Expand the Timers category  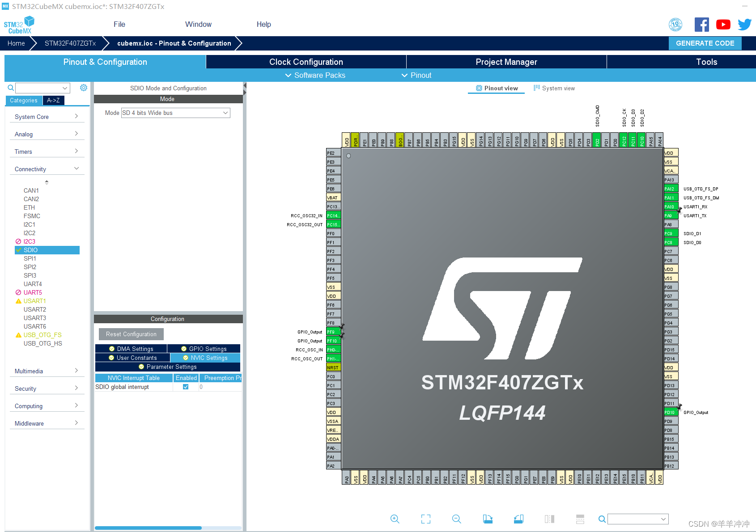click(x=47, y=152)
